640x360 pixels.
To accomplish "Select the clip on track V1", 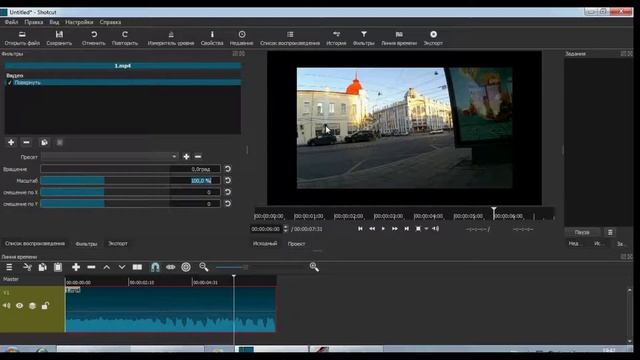I will [x=171, y=309].
